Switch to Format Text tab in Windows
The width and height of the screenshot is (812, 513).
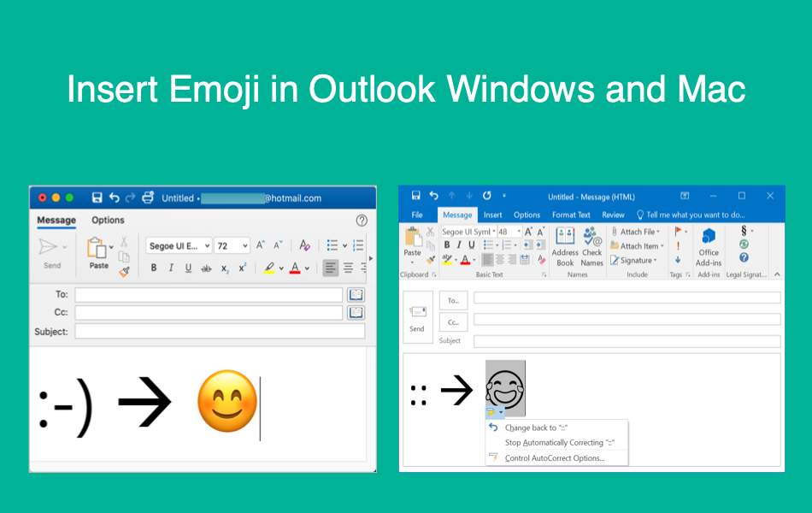pos(571,215)
